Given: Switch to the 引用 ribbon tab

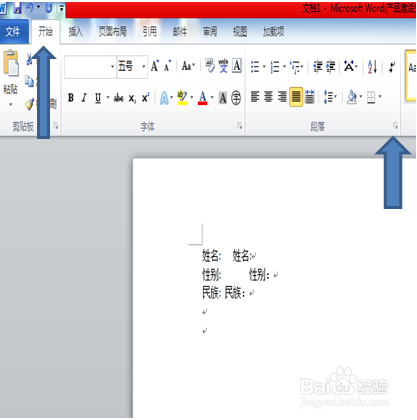Looking at the screenshot, I should [150, 32].
